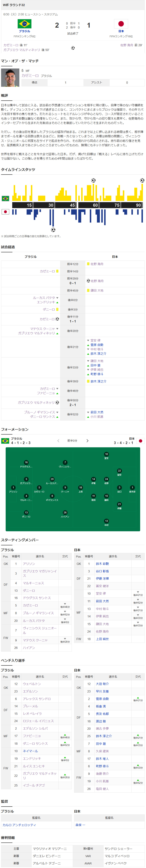Go to next formation with right chevron
The height and width of the screenshot is (868, 146).
(88, 441)
